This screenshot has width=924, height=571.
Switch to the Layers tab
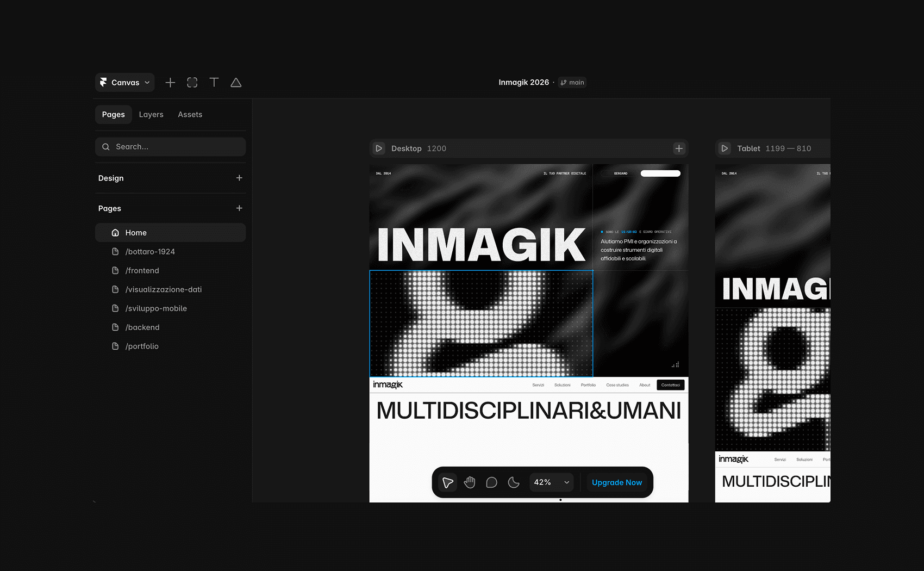click(x=151, y=115)
